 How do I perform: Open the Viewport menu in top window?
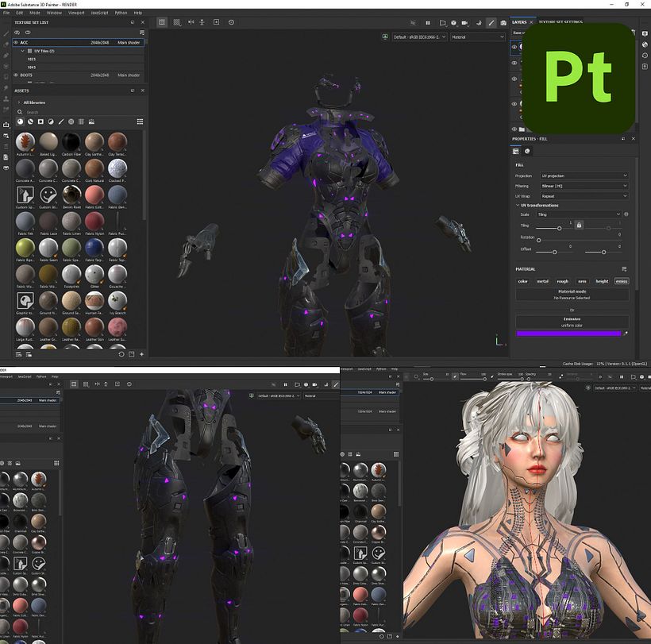click(76, 13)
